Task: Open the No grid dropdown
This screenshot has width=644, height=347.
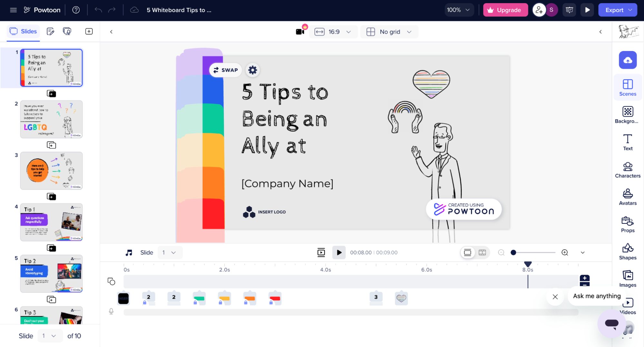Action: click(x=389, y=32)
